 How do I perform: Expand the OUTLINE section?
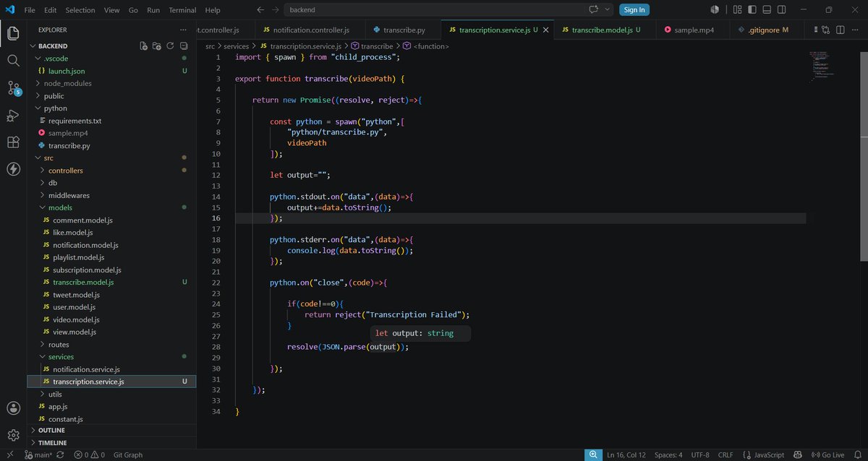tap(112, 430)
